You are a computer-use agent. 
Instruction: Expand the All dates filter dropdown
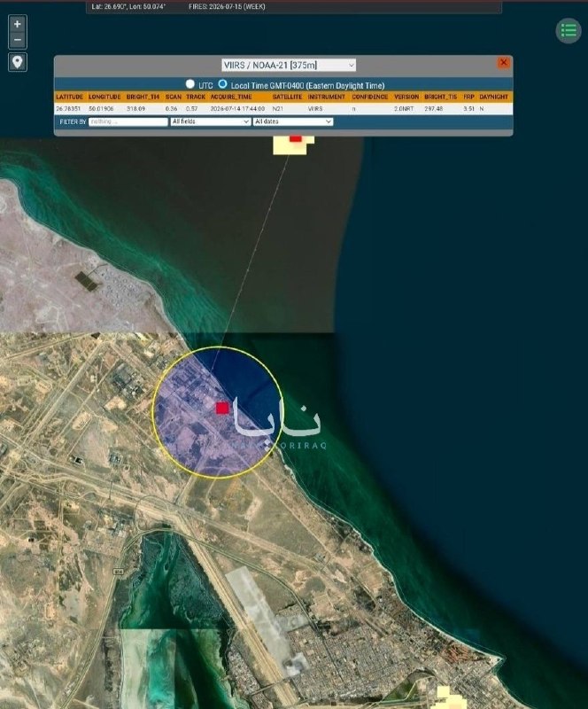[x=293, y=121]
